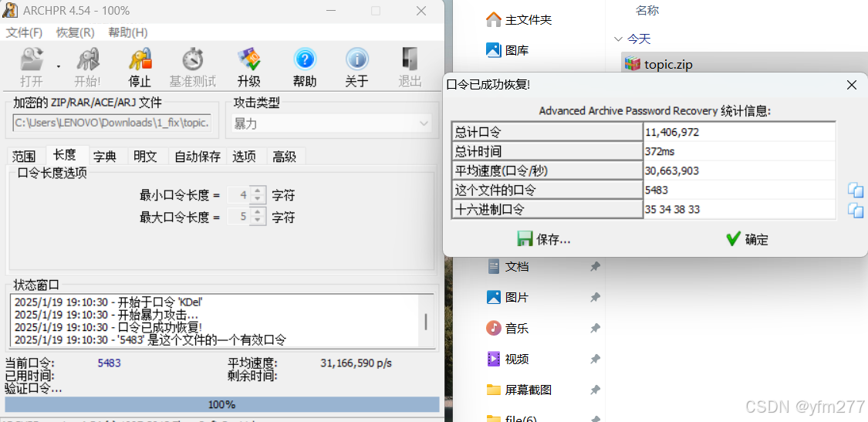Open 图片 in Explorer sidebar
Viewport: 868px width, 422px height.
(507, 297)
